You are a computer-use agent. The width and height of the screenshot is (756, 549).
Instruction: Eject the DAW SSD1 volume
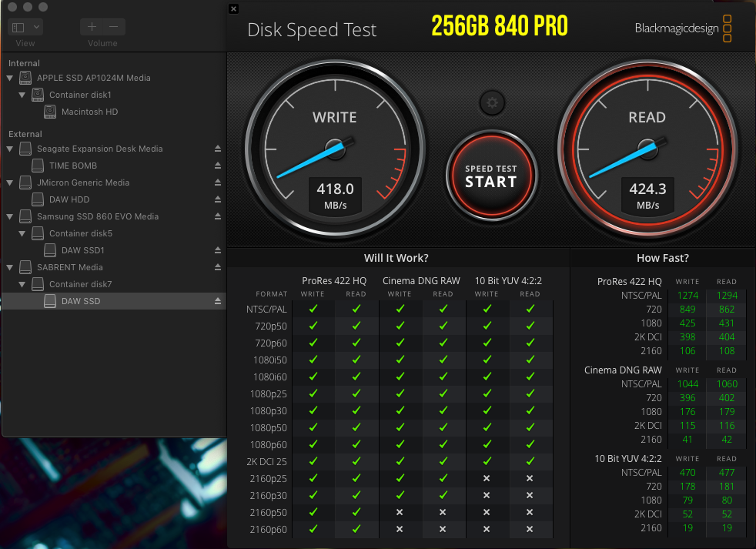217,250
